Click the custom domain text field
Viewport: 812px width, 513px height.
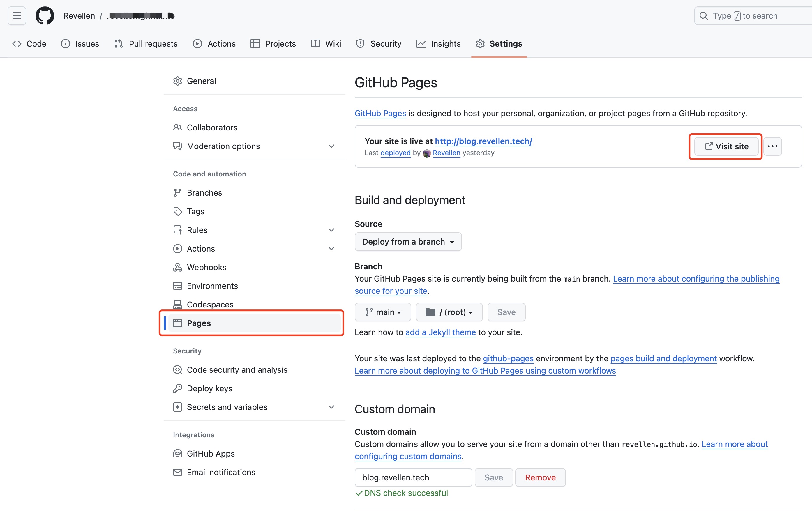[x=413, y=477]
